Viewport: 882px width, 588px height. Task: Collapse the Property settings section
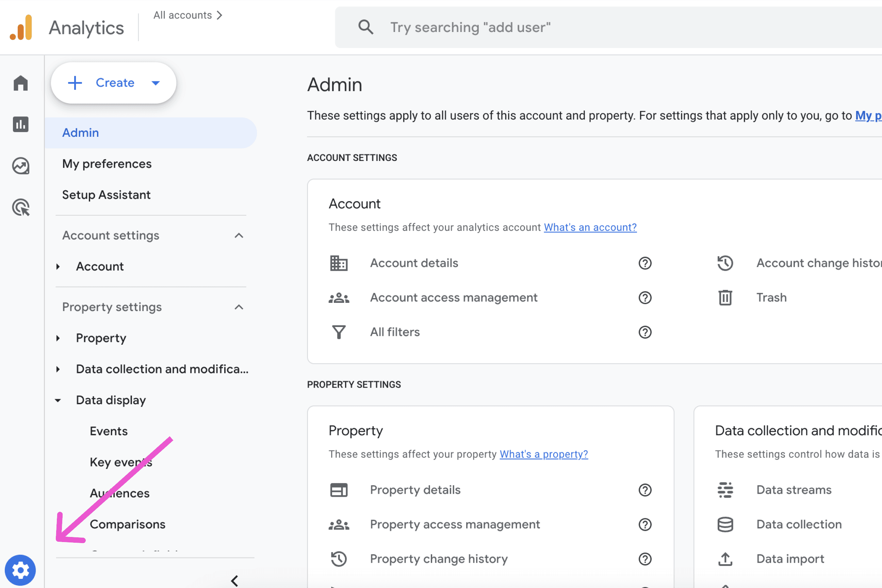point(239,307)
